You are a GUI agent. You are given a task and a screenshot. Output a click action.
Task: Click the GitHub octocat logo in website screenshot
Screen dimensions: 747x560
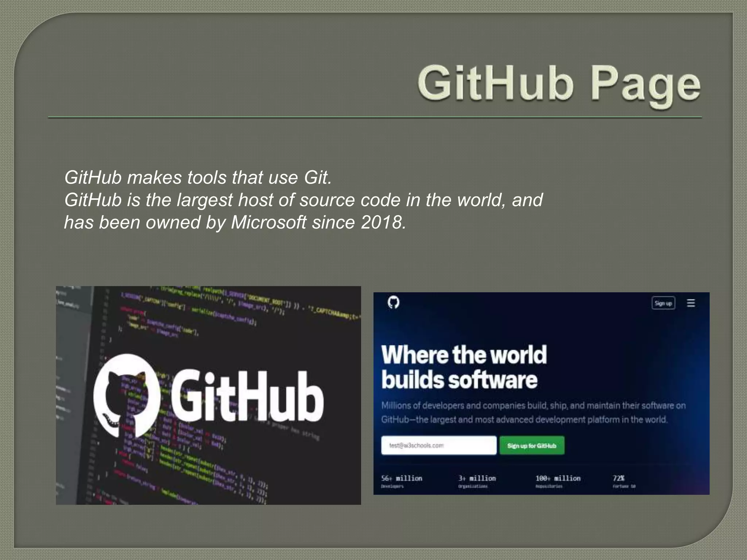point(393,302)
